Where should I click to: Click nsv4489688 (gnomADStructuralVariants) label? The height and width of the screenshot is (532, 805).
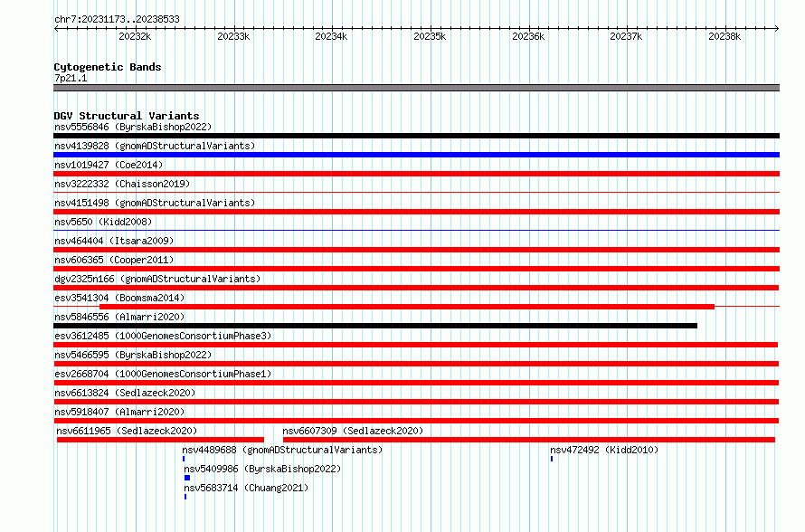coord(282,450)
